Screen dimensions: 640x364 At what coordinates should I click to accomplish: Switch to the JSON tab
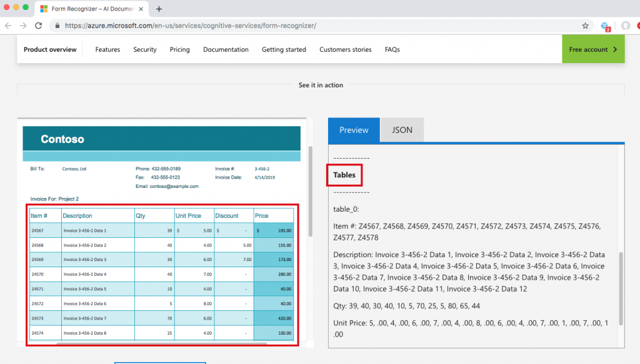[x=402, y=130]
